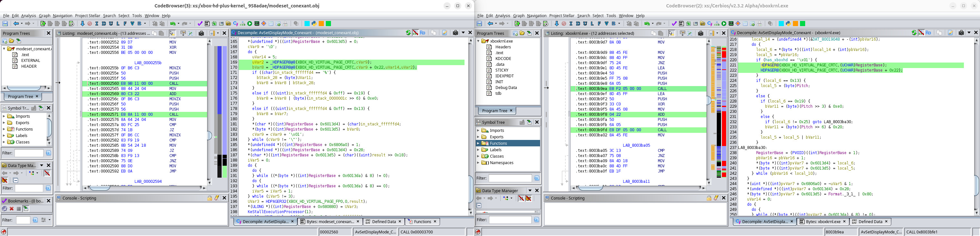Click the Variable 'V' toolbar icon in right window
This screenshot has width=980, height=236.
pos(606,24)
